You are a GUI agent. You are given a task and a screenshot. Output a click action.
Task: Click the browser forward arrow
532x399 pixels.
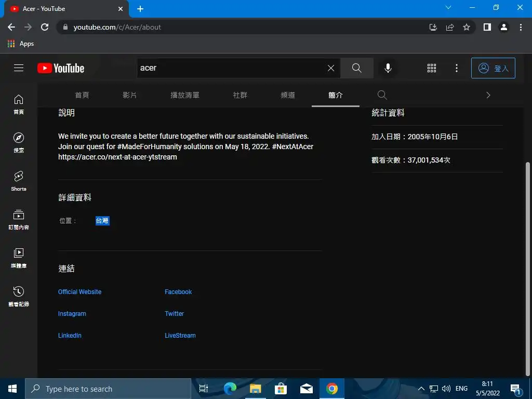[28, 27]
